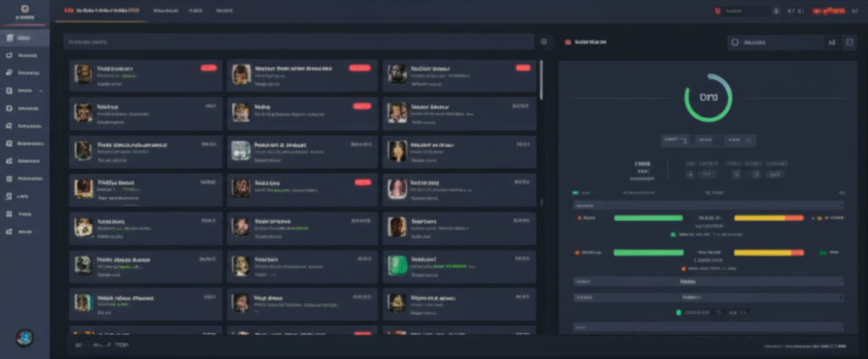Screen dimensions: 868x359
Task: Click the first green progress bar in the right panel
Action: click(648, 218)
